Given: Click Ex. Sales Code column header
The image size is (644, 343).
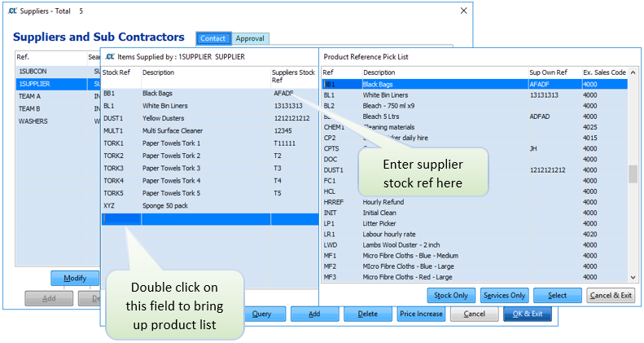Looking at the screenshot, I should tap(605, 73).
